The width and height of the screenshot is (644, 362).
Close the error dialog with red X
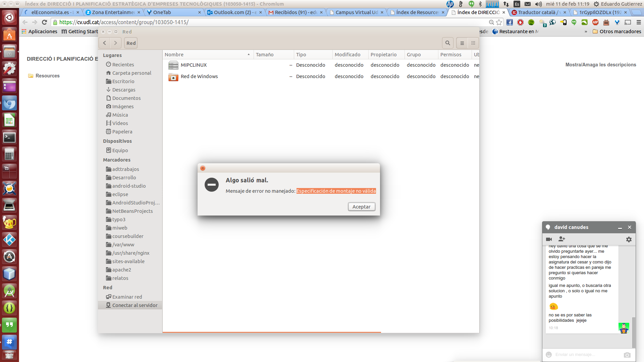[203, 168]
